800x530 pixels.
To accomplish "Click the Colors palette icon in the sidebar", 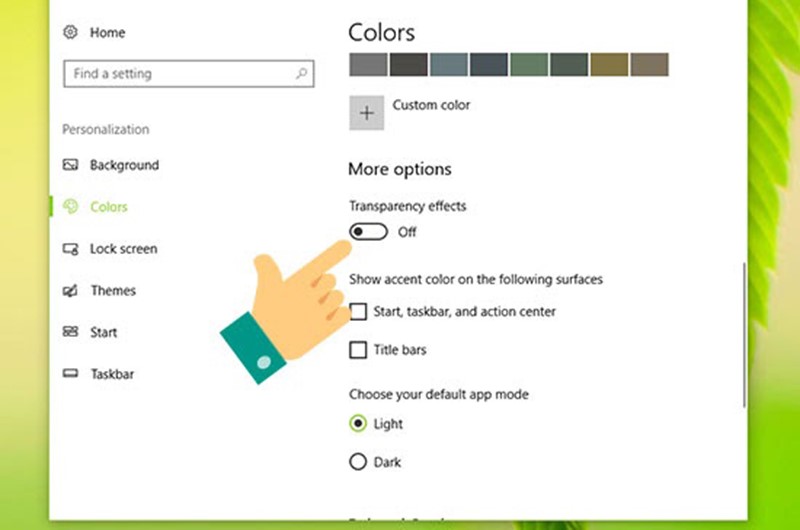I will click(70, 207).
